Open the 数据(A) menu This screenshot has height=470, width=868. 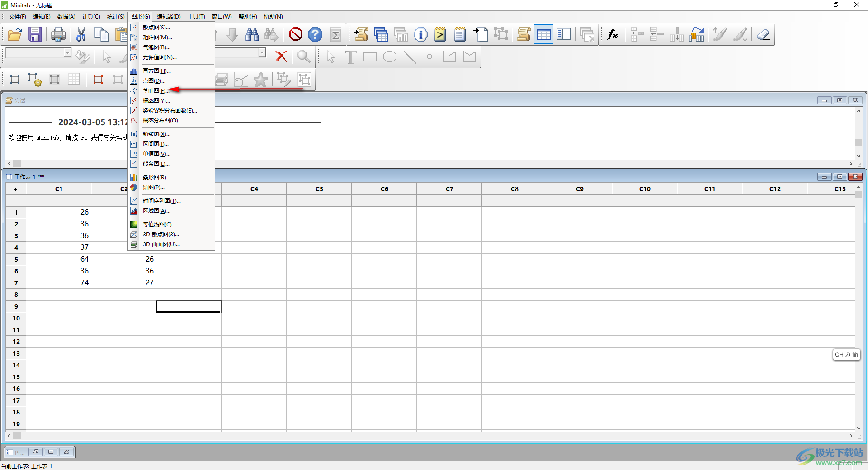[66, 17]
